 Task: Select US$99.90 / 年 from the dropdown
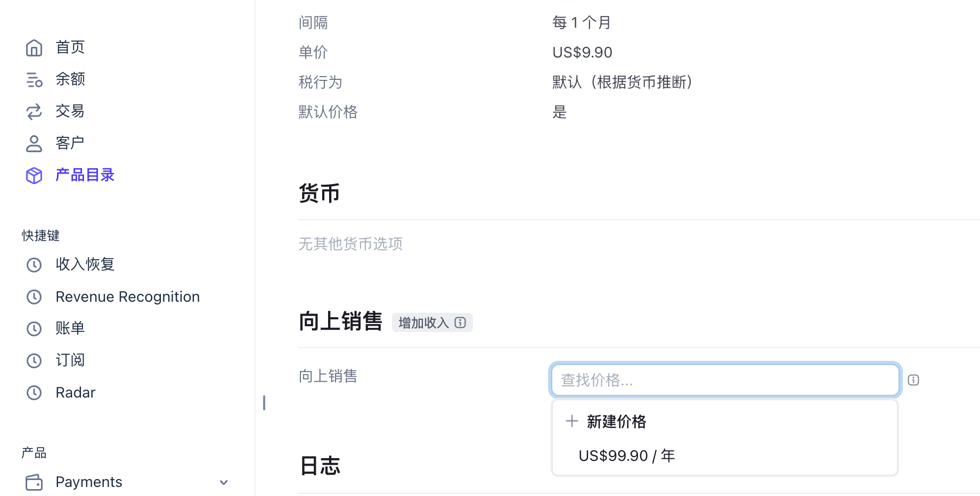tap(626, 456)
